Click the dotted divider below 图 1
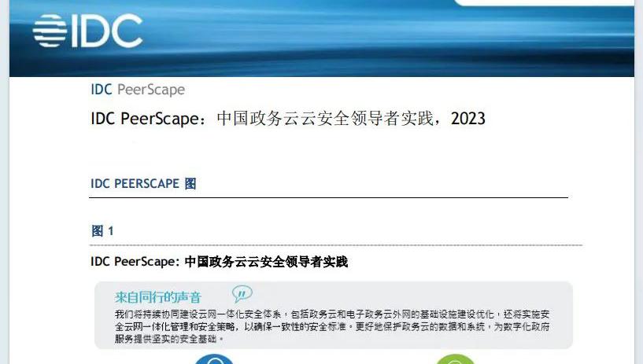 tap(336, 245)
